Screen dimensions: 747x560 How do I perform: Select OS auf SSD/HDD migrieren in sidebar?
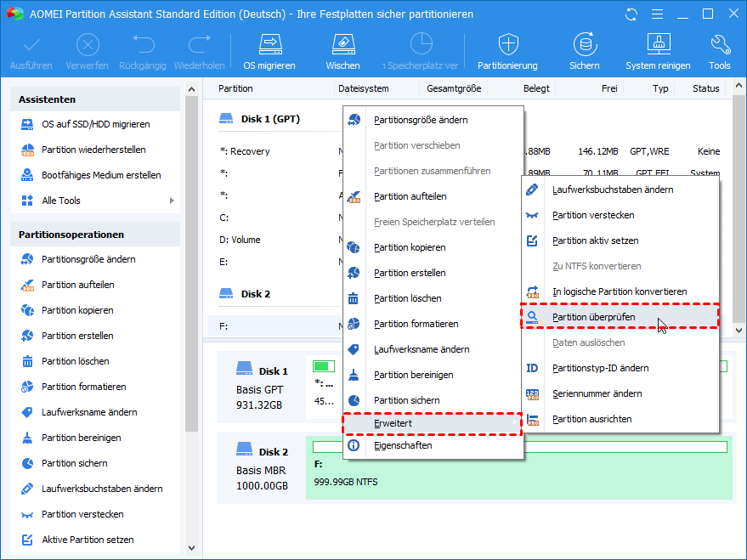[x=95, y=124]
